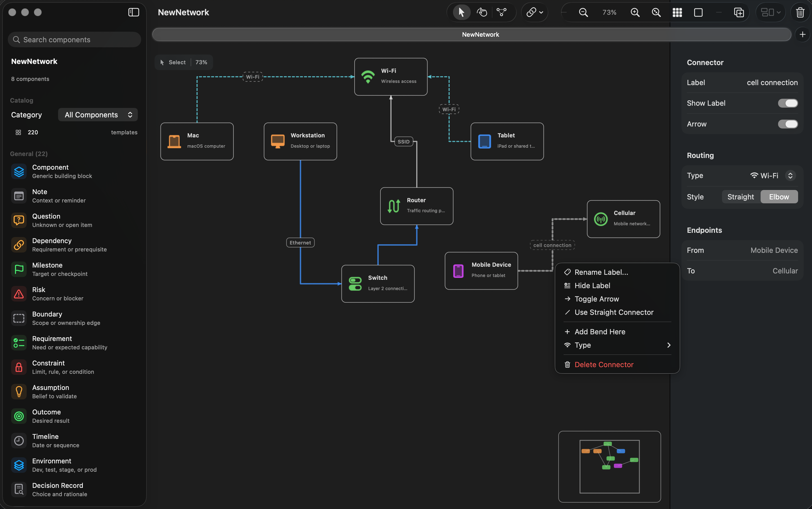Pick the Boundary dashed icon in catalog
Image resolution: width=812 pixels, height=509 pixels.
(x=19, y=318)
